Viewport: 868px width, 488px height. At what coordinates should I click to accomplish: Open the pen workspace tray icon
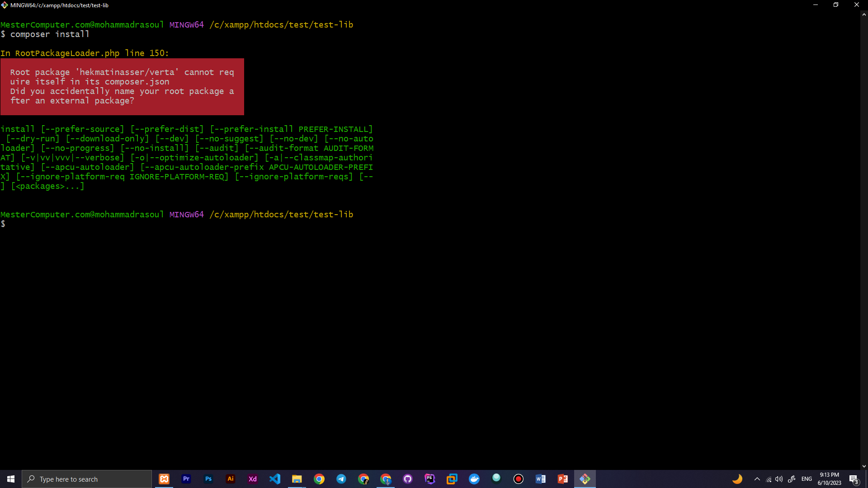[792, 479]
